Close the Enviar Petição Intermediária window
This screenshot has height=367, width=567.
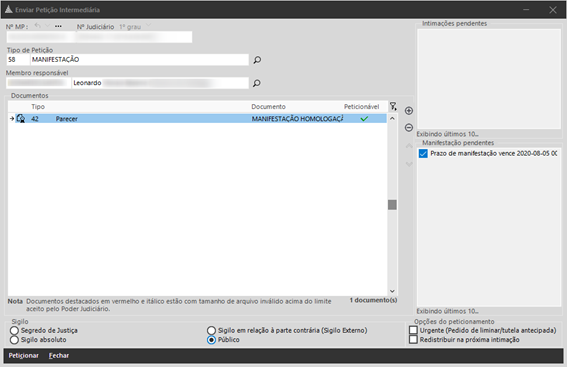553,10
